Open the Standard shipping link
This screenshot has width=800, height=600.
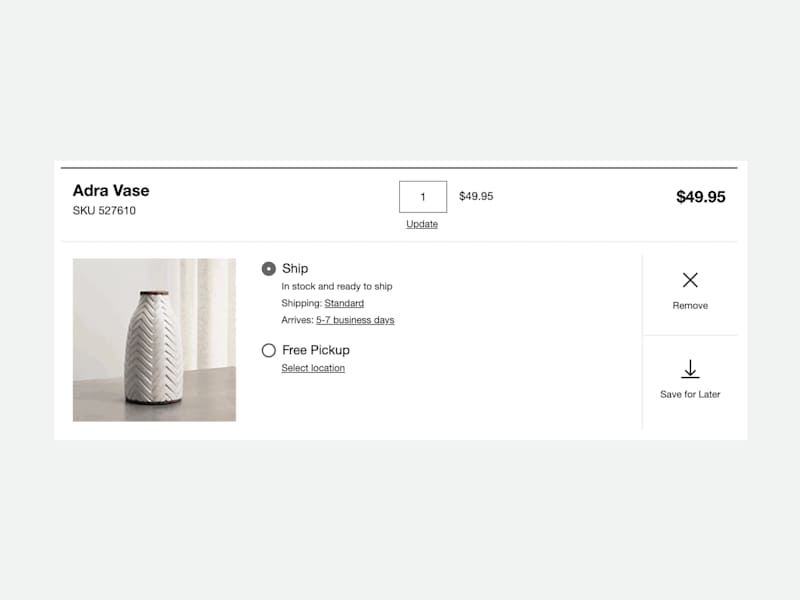pyautogui.click(x=344, y=302)
